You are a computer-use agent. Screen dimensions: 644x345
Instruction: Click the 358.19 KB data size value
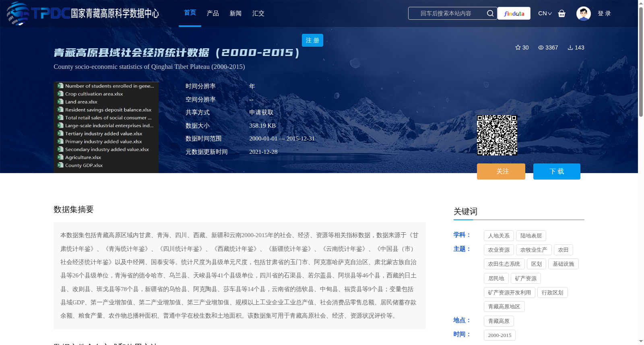coord(262,126)
